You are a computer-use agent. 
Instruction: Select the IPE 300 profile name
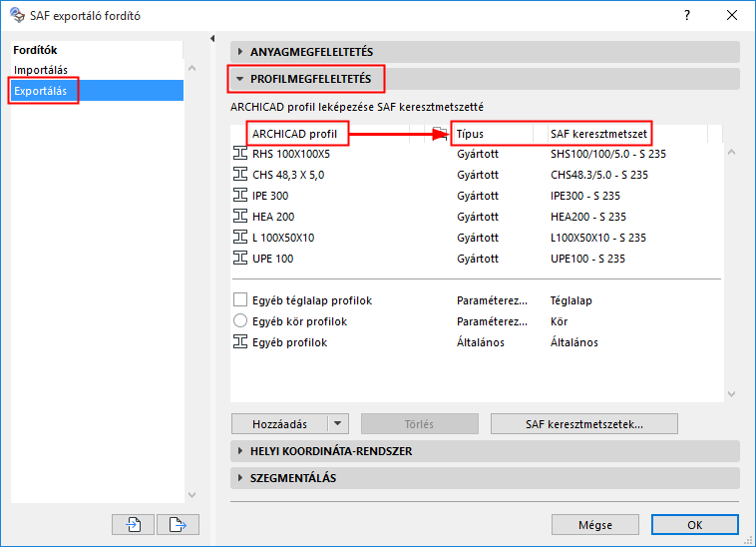coord(270,196)
